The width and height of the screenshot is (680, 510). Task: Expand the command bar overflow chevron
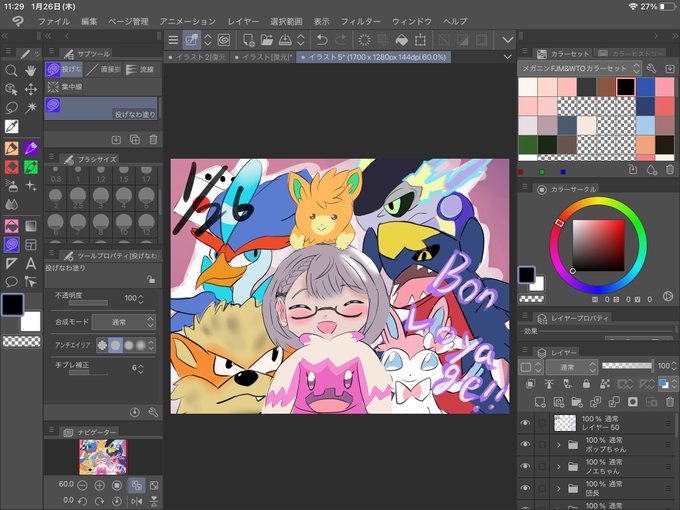pos(507,40)
